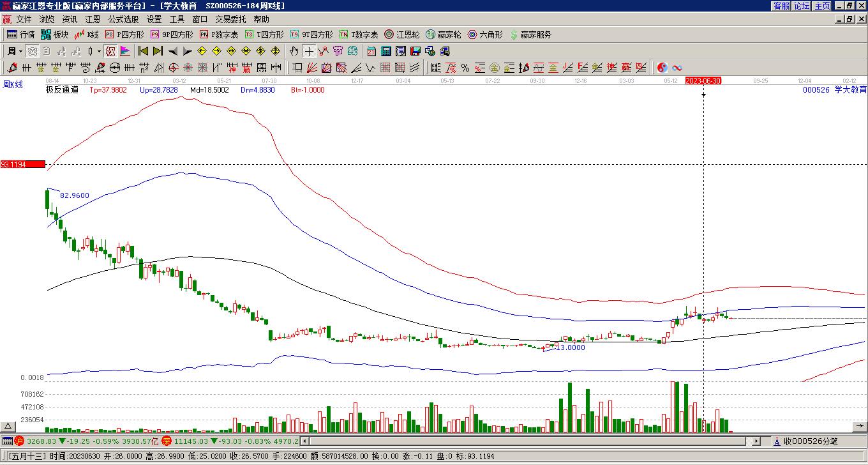
Task: Toggle the crosshair cursor tool
Action: click(x=309, y=51)
